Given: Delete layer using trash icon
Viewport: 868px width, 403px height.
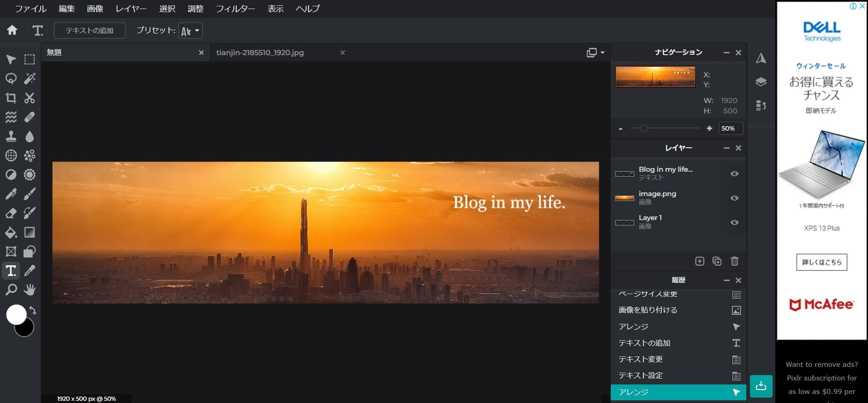Looking at the screenshot, I should click(735, 261).
